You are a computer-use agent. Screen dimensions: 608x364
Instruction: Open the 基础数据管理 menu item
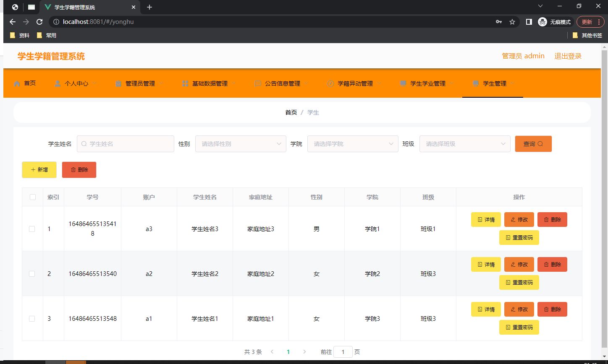[209, 83]
